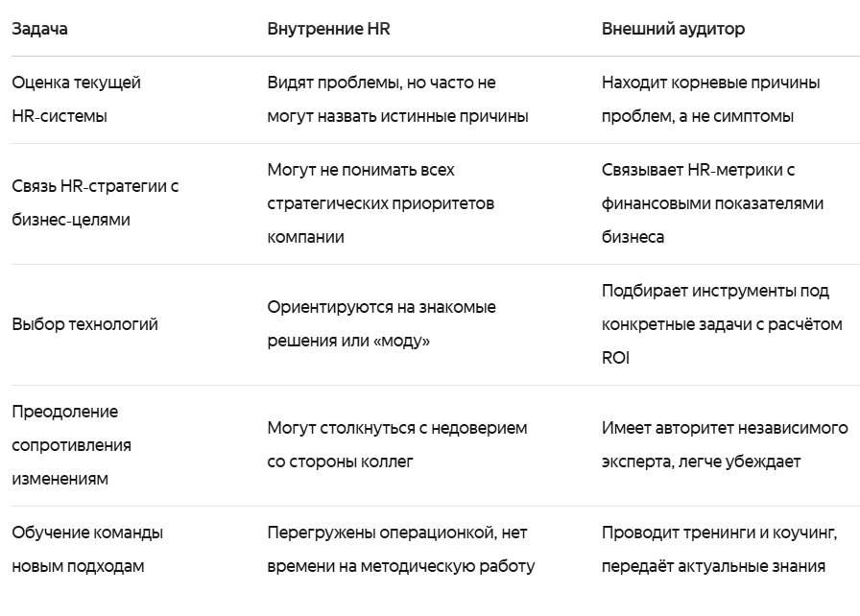Select cell 'Имеет авторитет независимого эксперта'
Image resolution: width=860 pixels, height=616 pixels.
tap(725, 444)
